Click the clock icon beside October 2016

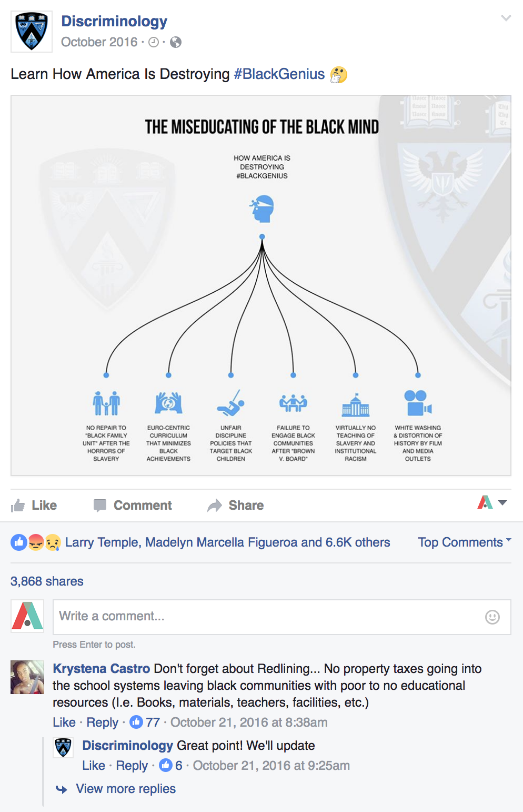tap(154, 42)
